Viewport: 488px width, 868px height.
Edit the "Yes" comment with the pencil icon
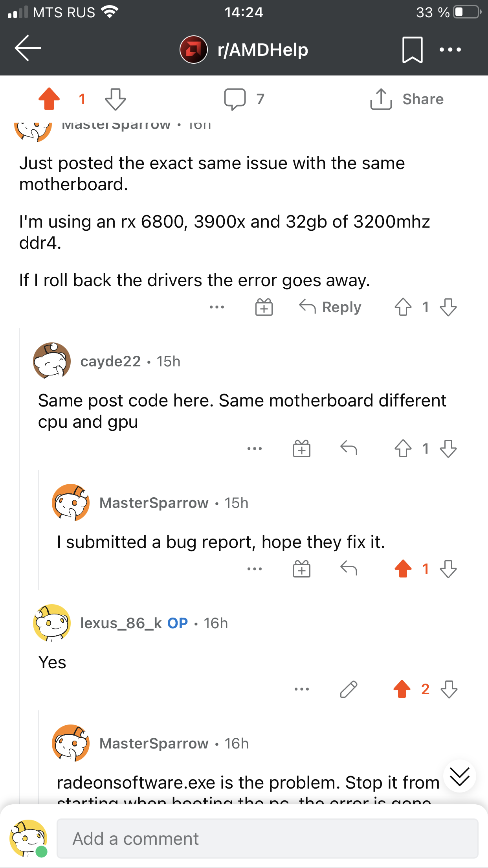(x=349, y=689)
